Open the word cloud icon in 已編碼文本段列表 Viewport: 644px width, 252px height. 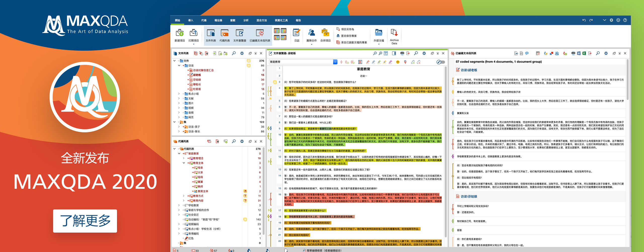(x=557, y=53)
